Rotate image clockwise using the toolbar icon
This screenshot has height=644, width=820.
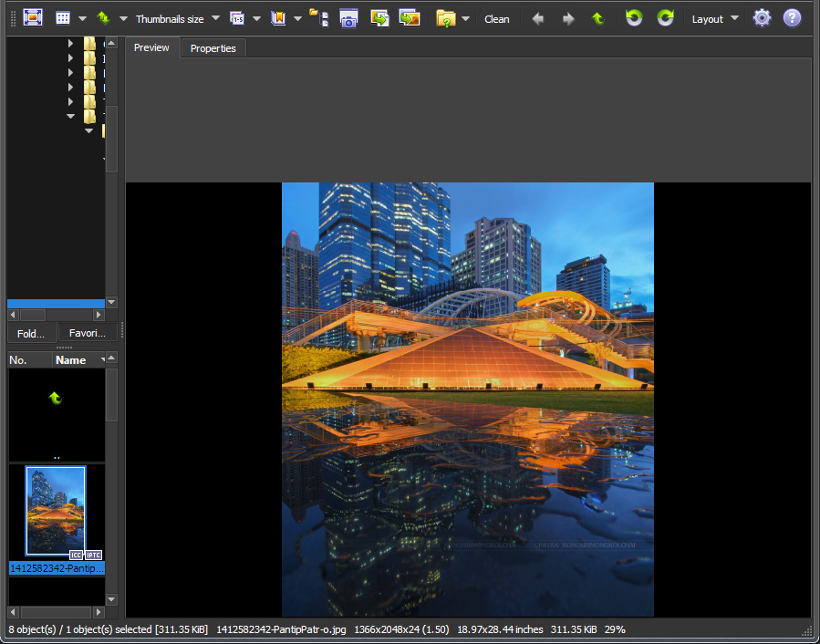point(666,18)
